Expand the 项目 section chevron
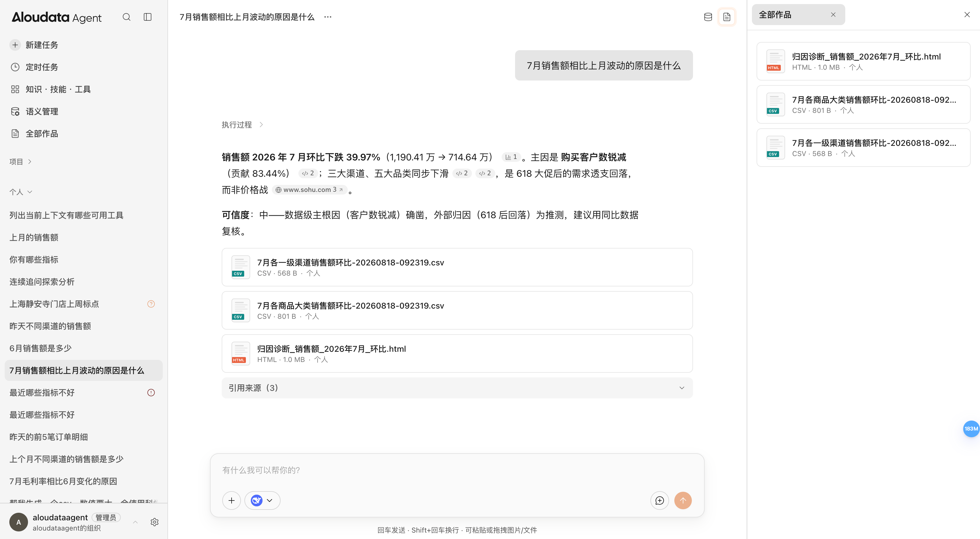Image resolution: width=980 pixels, height=539 pixels. click(x=30, y=162)
